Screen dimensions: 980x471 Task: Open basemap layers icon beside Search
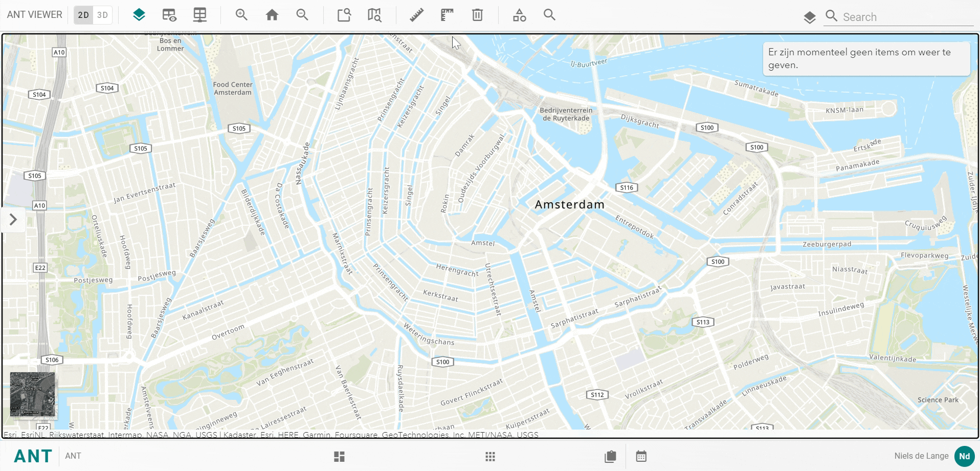pyautogui.click(x=809, y=17)
